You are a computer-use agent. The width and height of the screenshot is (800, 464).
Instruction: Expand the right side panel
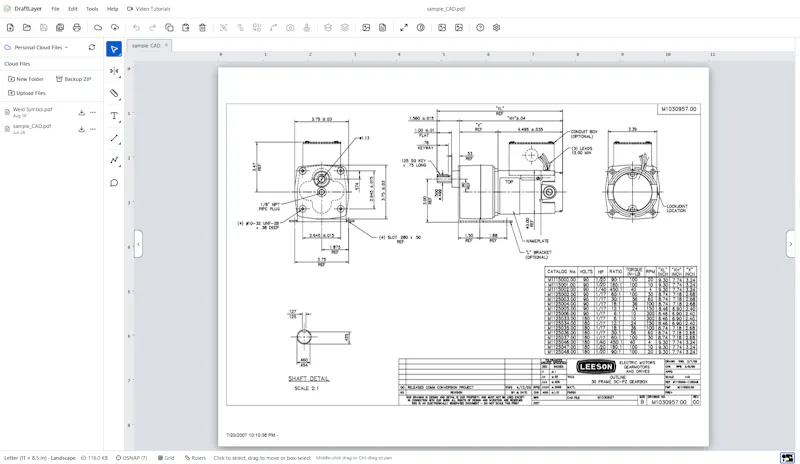point(790,244)
